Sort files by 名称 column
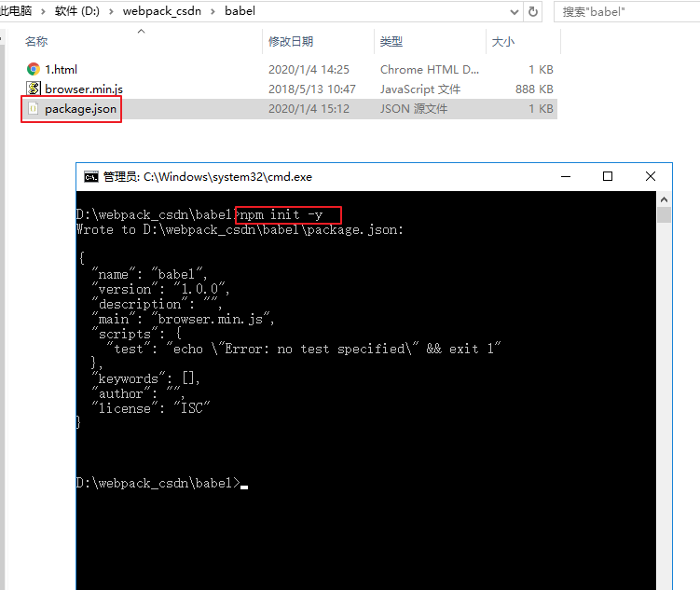 [36, 42]
